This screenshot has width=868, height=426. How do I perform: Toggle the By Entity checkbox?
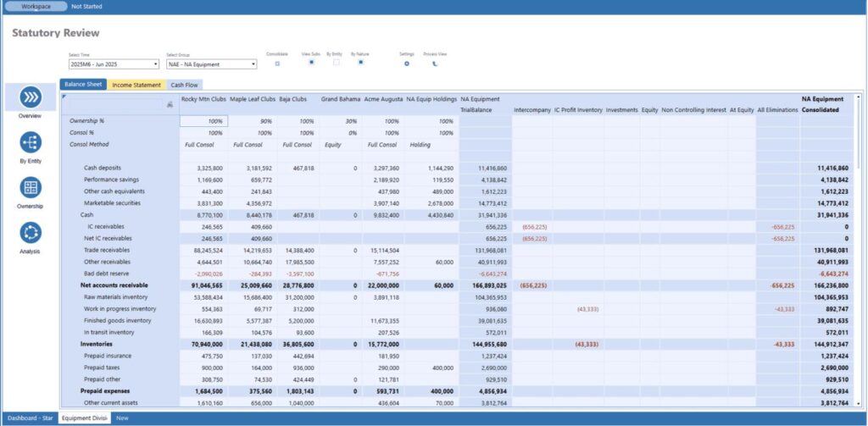[x=336, y=63]
